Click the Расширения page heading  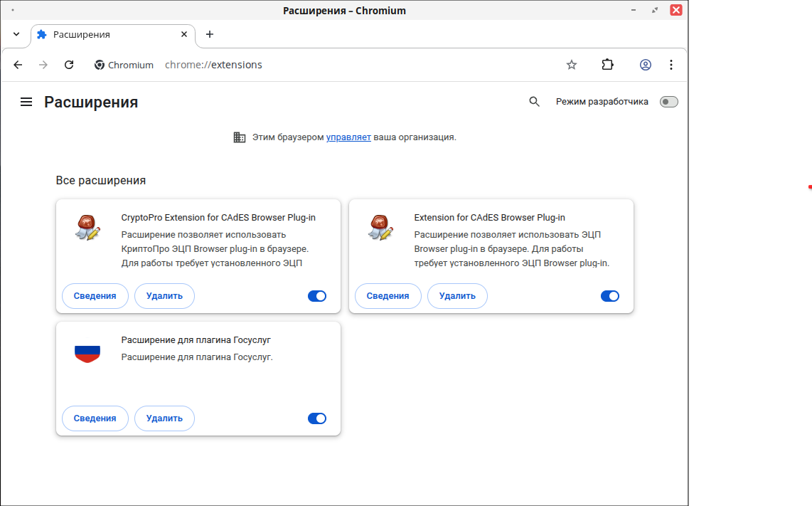[x=91, y=102]
